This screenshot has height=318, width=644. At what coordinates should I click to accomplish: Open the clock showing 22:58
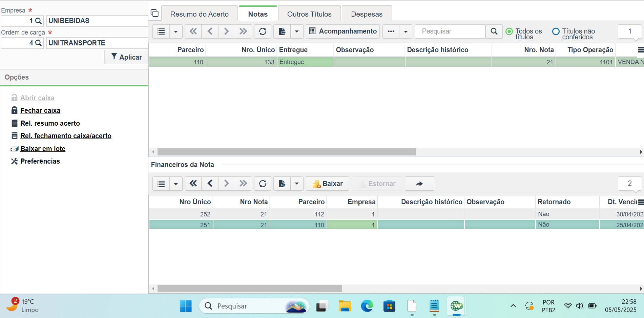(x=621, y=305)
